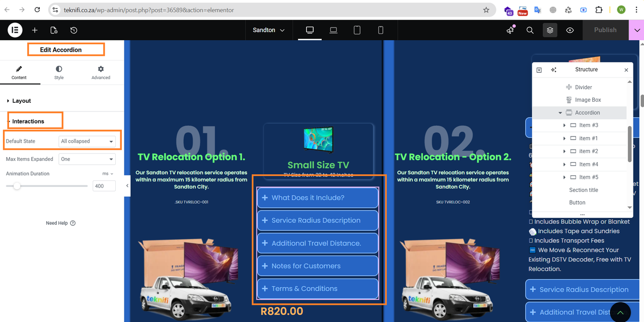Click the Need Help question icon
The image size is (644, 322).
(73, 223)
